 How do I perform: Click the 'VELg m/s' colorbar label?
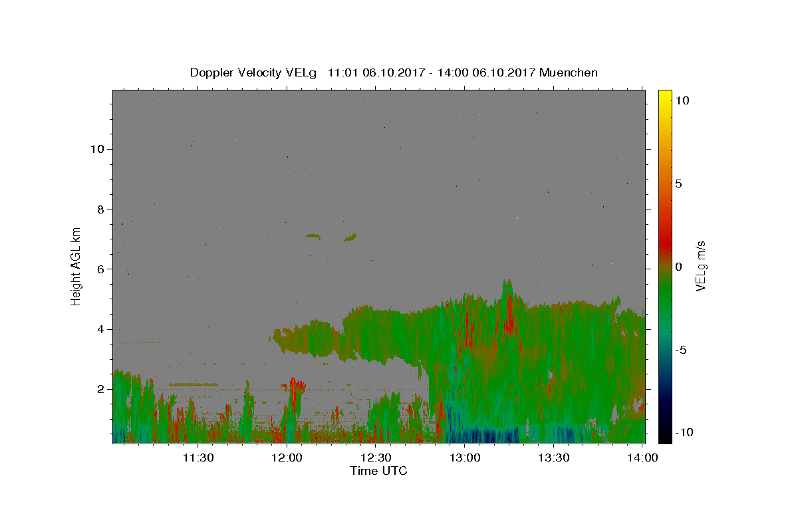point(700,266)
